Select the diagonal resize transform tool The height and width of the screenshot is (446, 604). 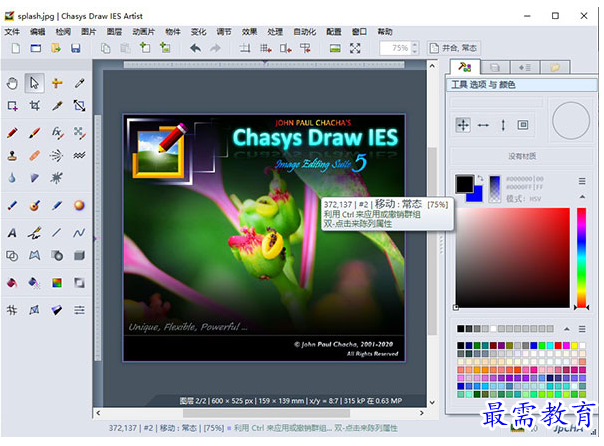[79, 106]
